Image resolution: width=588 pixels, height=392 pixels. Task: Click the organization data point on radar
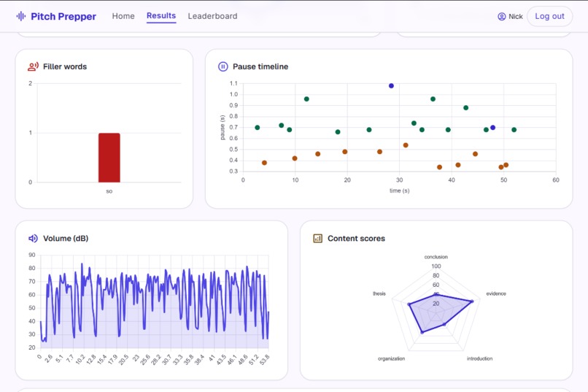[422, 332]
